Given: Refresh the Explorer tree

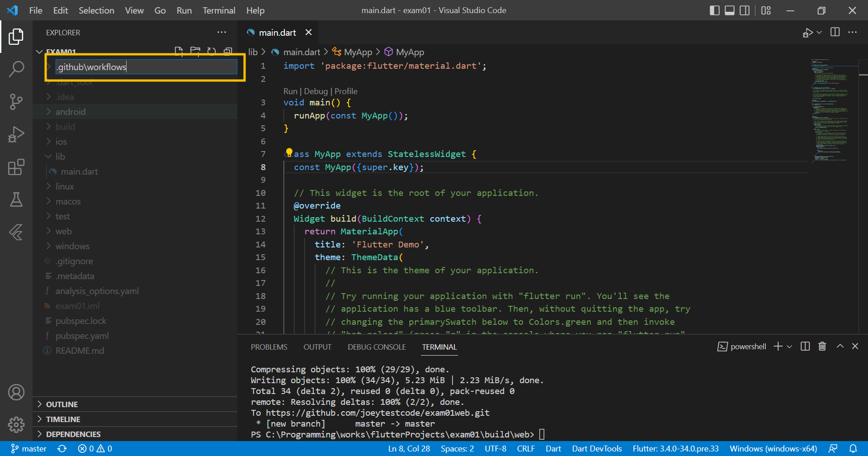Looking at the screenshot, I should tap(212, 51).
